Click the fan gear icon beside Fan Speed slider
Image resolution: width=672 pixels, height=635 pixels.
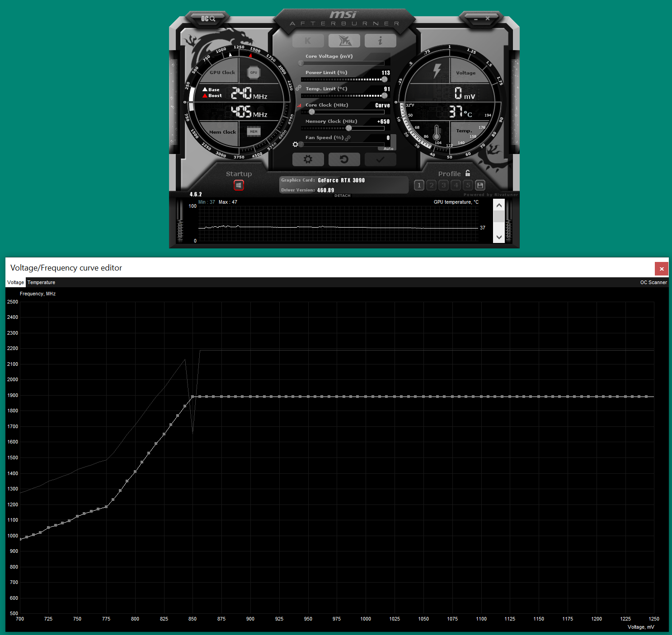coord(295,145)
